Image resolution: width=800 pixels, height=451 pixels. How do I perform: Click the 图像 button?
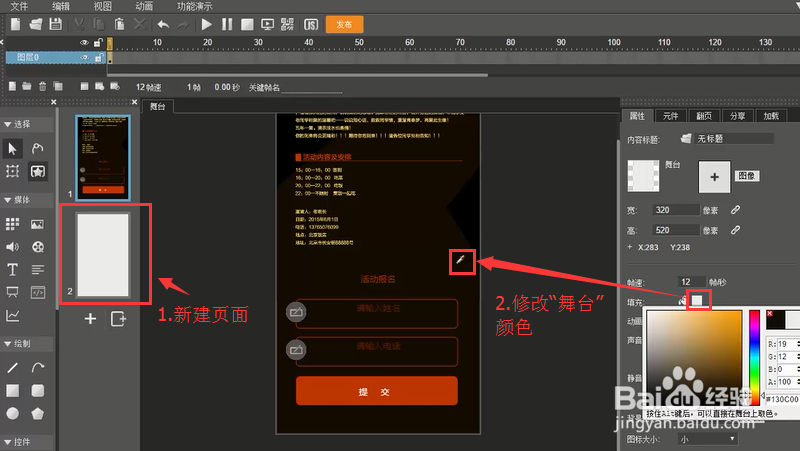pos(747,176)
